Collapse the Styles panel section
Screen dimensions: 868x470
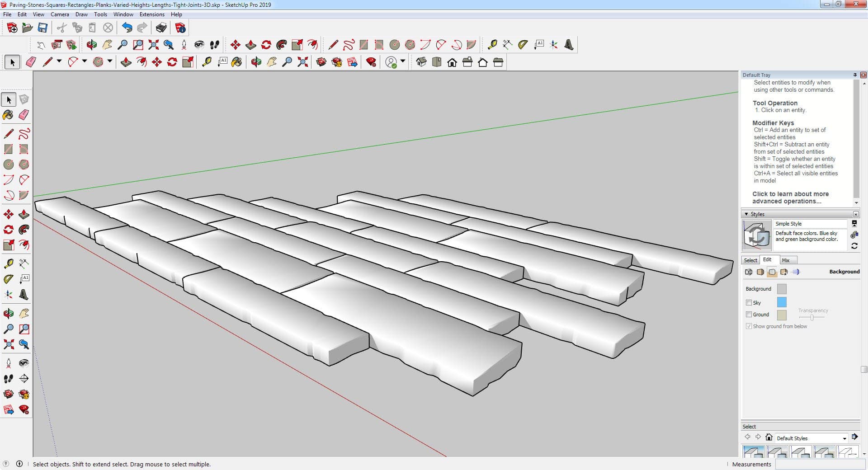pos(746,214)
